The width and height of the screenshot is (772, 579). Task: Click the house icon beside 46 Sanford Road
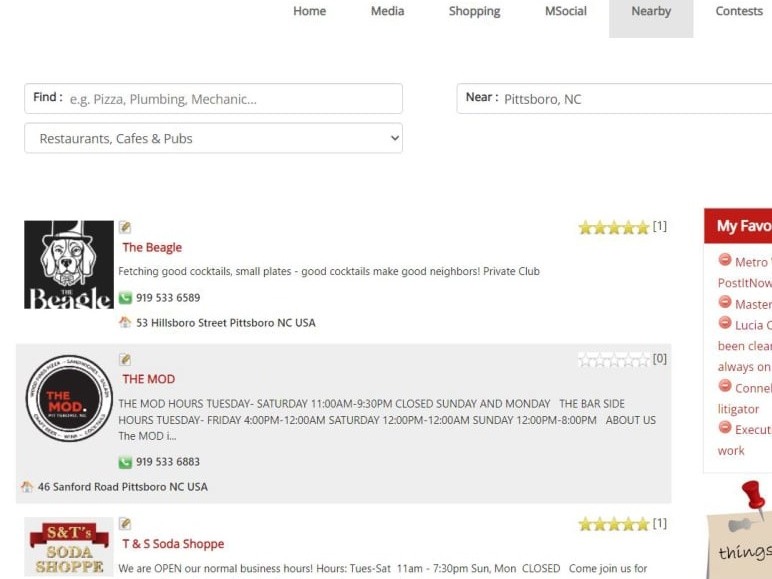[x=27, y=487]
